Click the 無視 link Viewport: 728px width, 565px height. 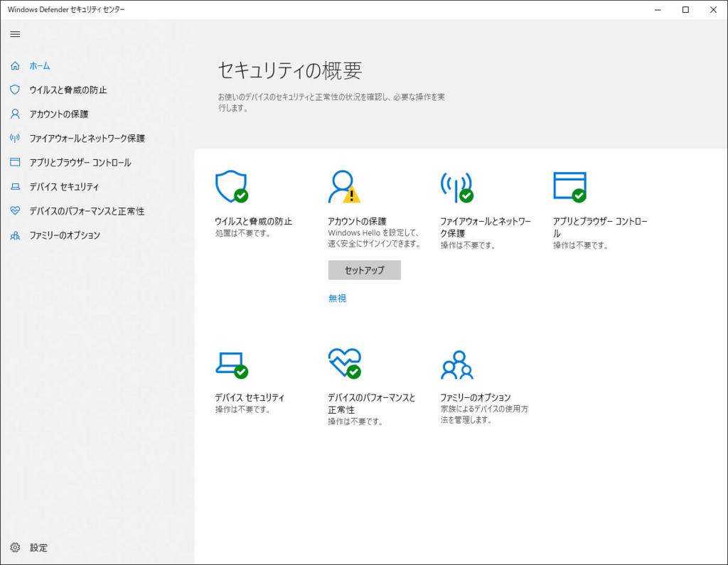point(337,298)
